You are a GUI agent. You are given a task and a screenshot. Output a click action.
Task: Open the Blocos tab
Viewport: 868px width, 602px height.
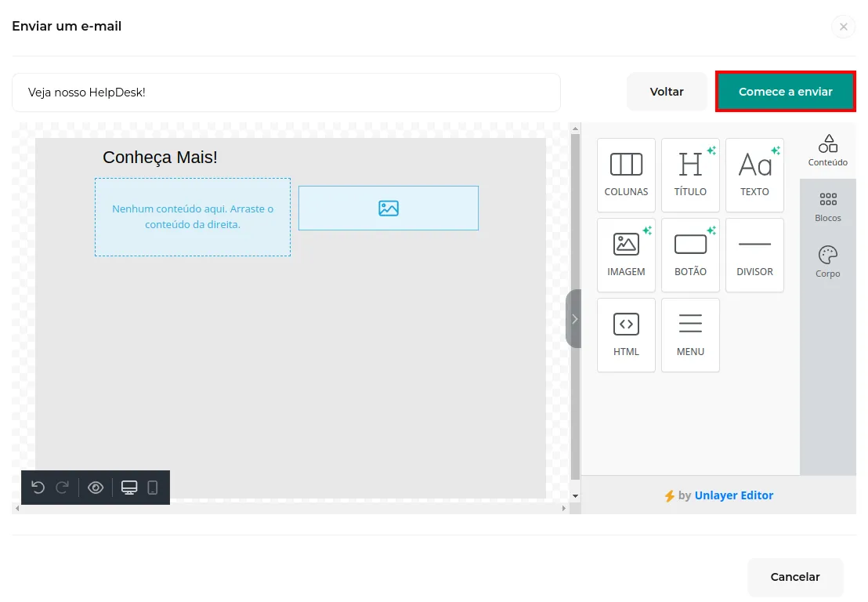pos(827,207)
